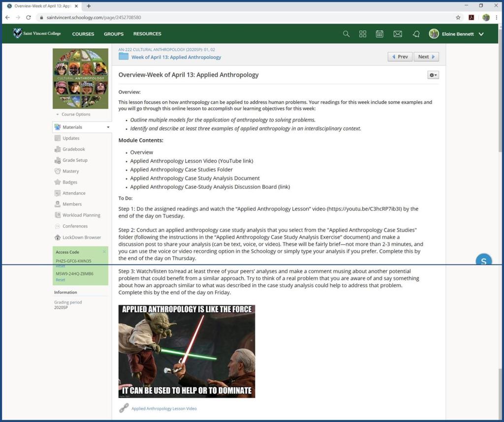The width and height of the screenshot is (504, 422).
Task: Open the calendar icon in header
Action: 379,34
